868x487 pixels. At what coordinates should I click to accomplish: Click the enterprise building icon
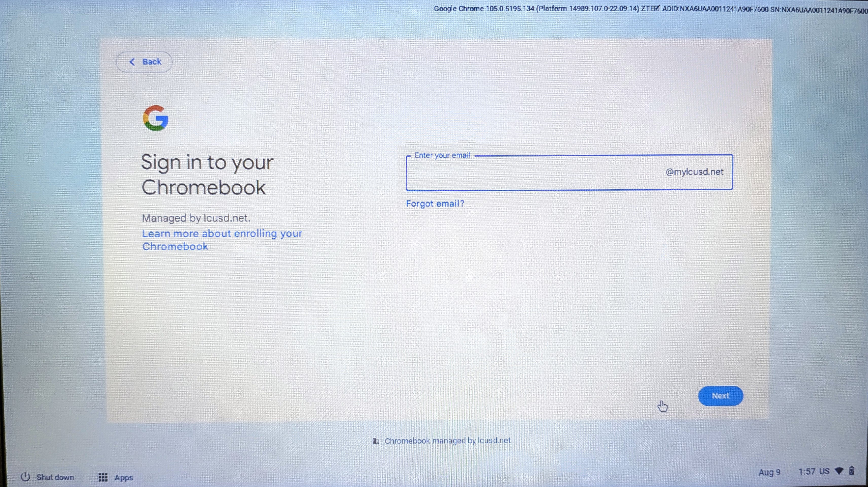point(376,441)
